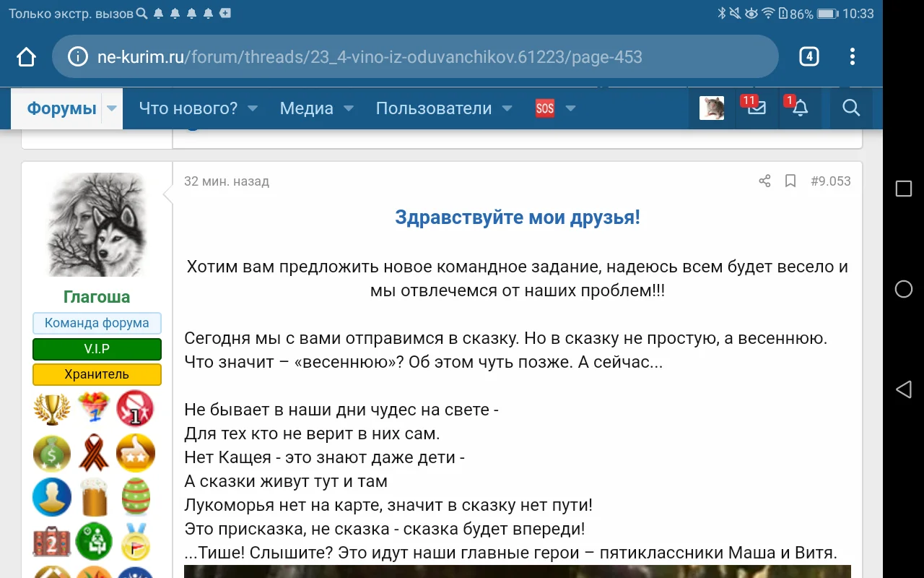Viewport: 924px width, 578px height.
Task: Click the home icon in the browser bar
Action: click(25, 56)
